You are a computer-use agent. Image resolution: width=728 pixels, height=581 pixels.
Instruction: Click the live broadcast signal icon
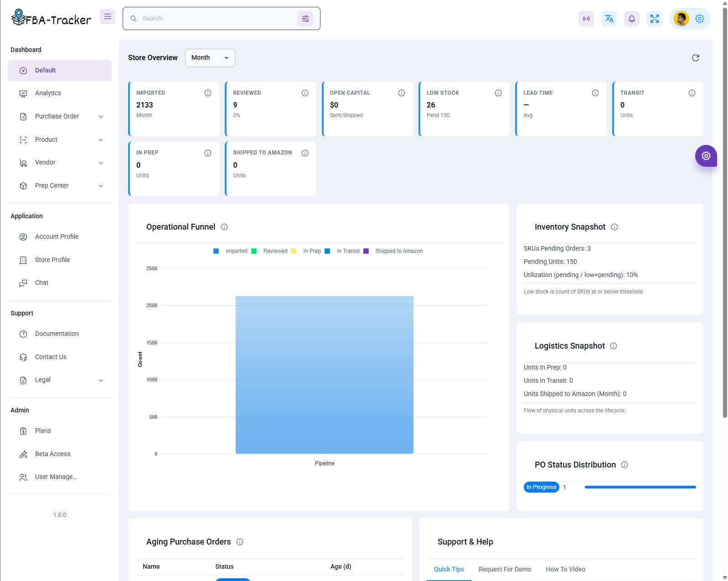[586, 19]
